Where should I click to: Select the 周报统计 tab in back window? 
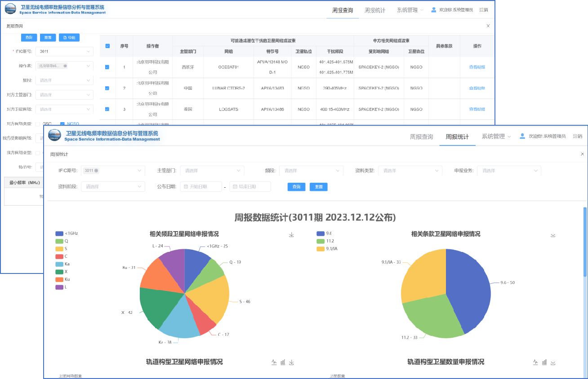(x=374, y=10)
